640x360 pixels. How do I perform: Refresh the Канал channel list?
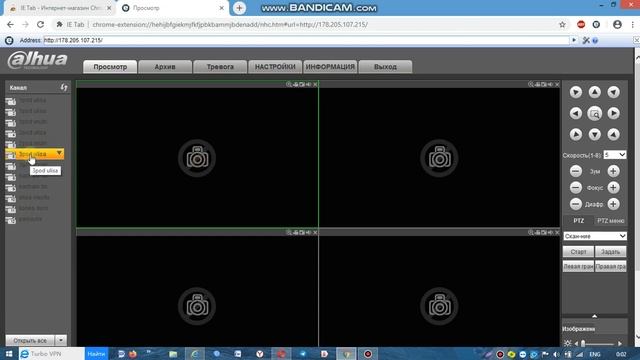tap(64, 87)
